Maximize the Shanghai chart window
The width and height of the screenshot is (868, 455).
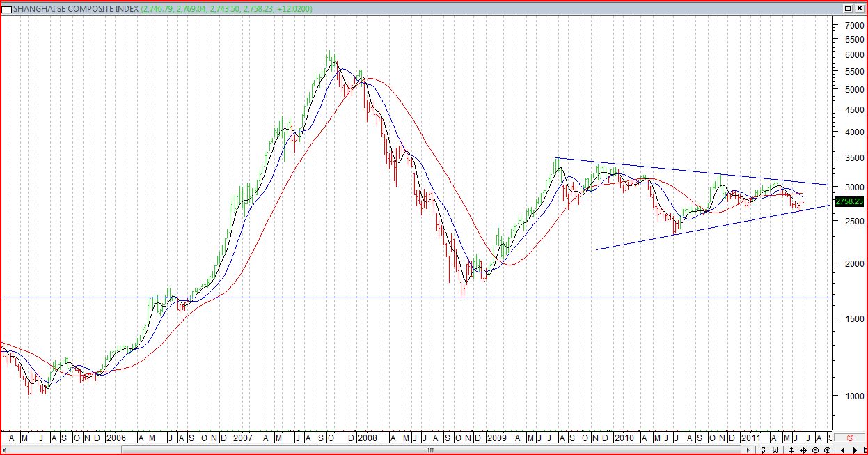pyautogui.click(x=849, y=8)
